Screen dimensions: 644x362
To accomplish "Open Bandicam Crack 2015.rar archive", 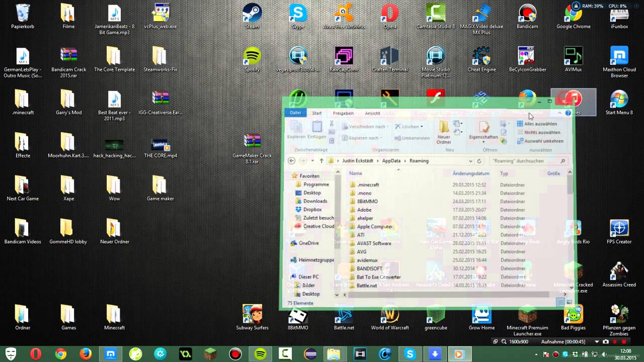I will (x=68, y=62).
